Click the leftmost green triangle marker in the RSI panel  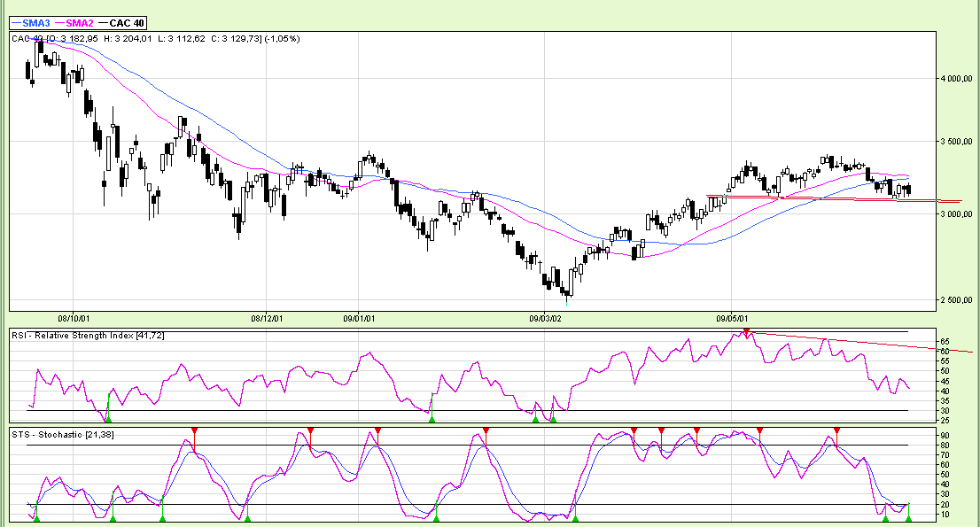pos(108,419)
